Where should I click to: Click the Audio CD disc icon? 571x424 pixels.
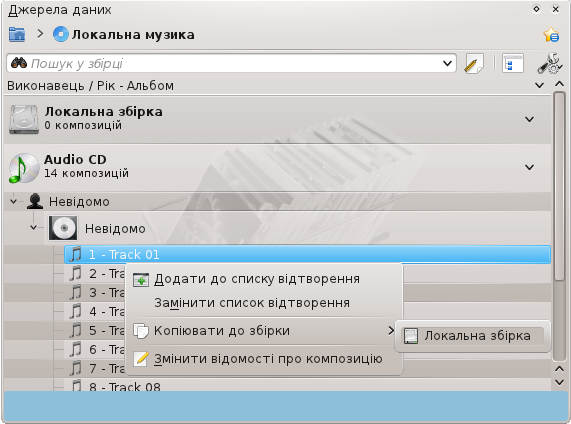(24, 168)
